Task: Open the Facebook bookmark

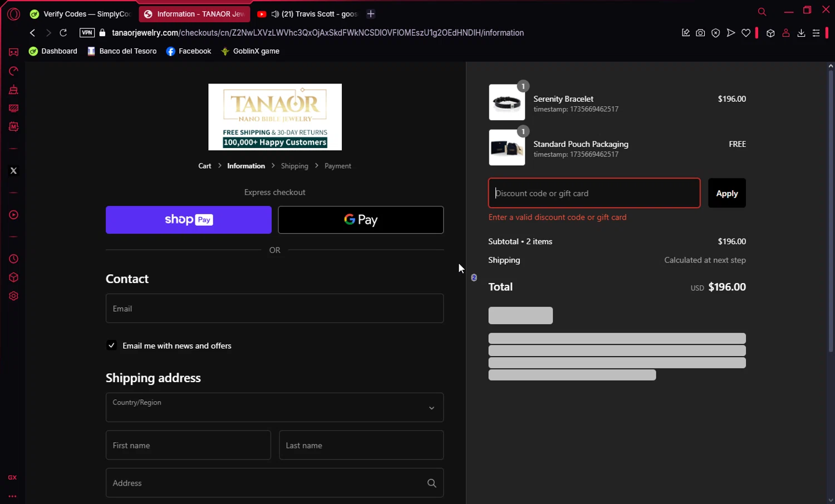Action: [x=189, y=51]
